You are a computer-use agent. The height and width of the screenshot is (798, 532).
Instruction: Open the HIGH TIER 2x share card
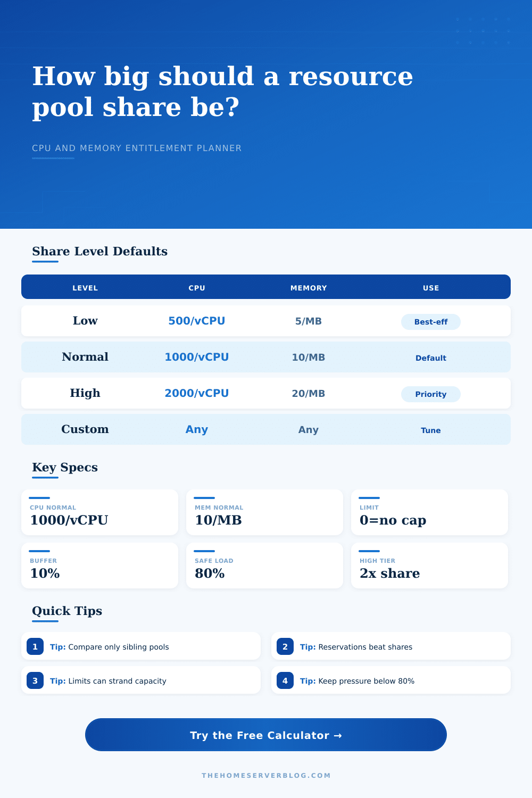click(429, 566)
